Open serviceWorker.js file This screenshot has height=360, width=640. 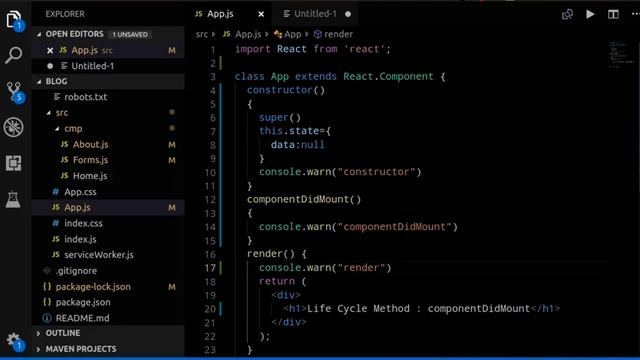click(x=99, y=255)
